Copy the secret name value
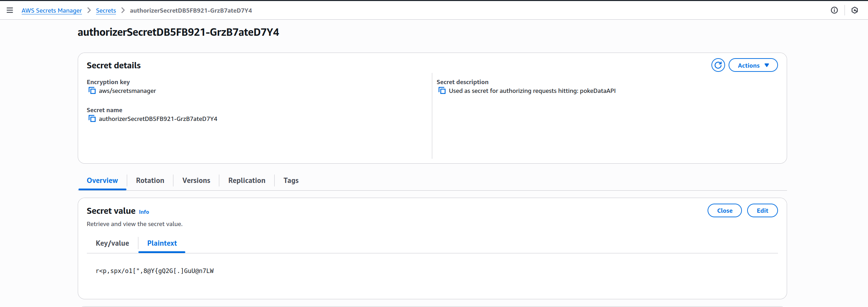This screenshot has width=868, height=307. click(92, 119)
